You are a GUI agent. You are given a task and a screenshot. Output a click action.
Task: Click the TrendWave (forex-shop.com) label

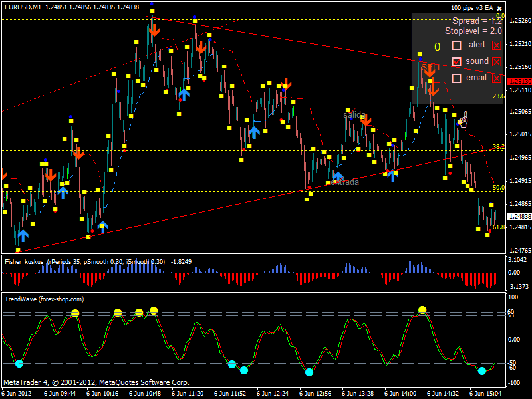[44, 299]
